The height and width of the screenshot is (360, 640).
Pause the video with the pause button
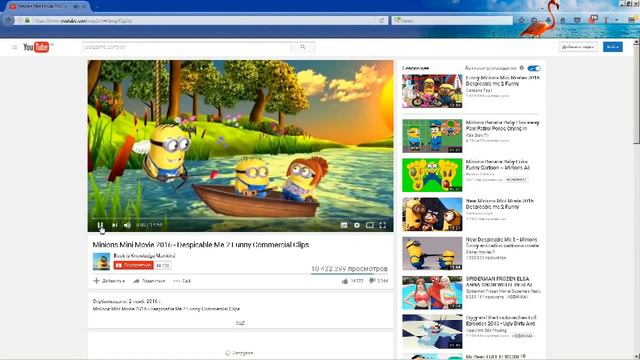coord(100,225)
